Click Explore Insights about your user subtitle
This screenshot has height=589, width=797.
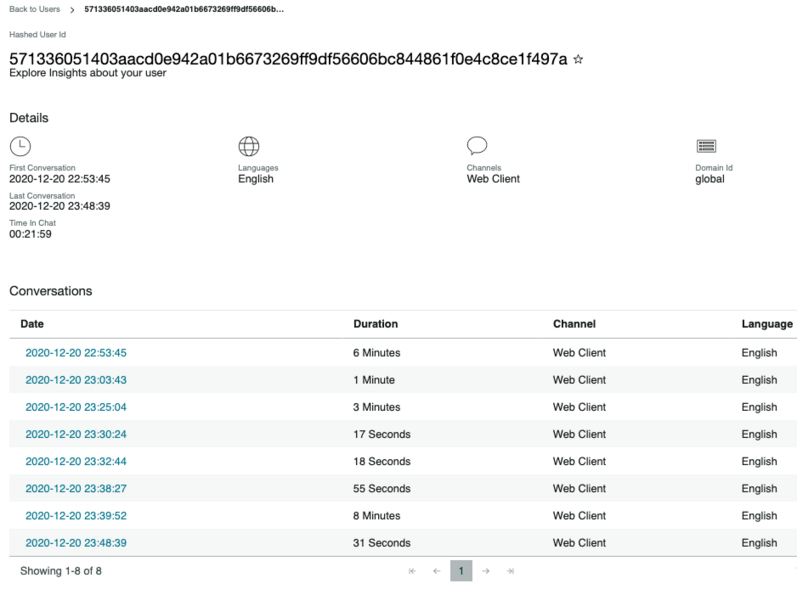[x=87, y=73]
